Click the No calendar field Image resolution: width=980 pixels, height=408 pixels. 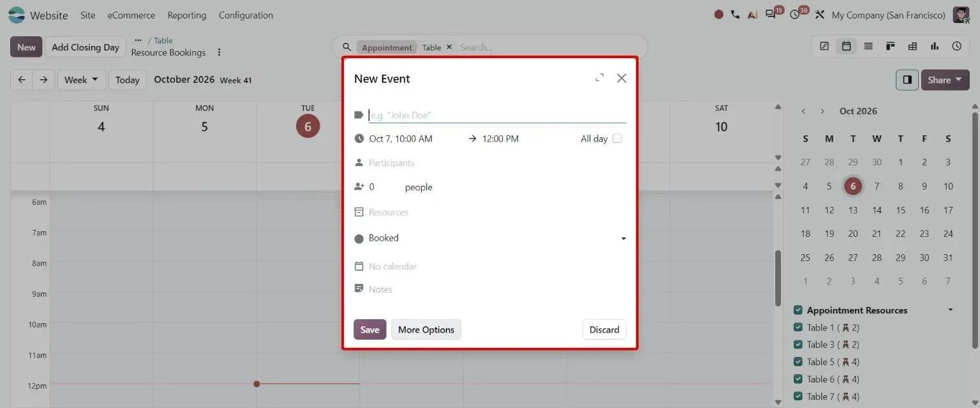497,266
